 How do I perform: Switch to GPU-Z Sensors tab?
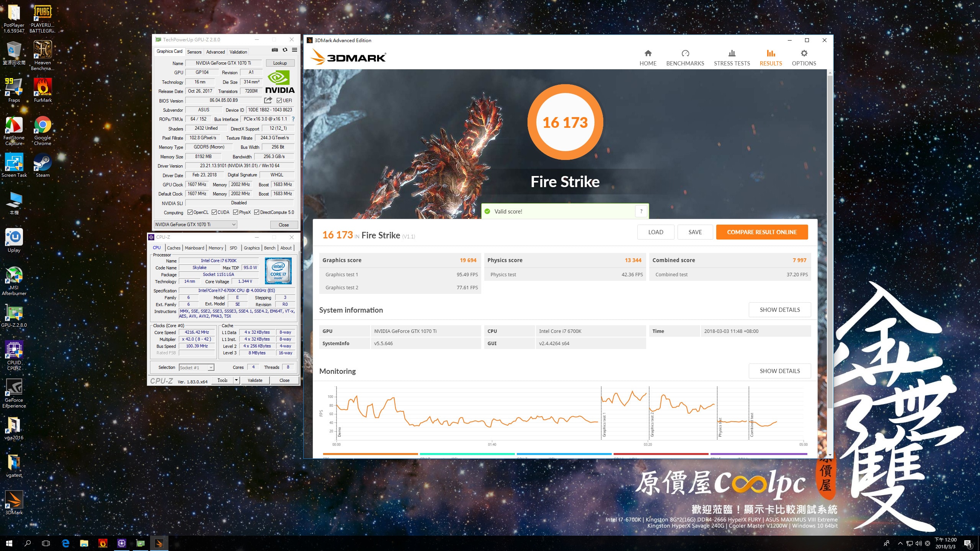[194, 52]
